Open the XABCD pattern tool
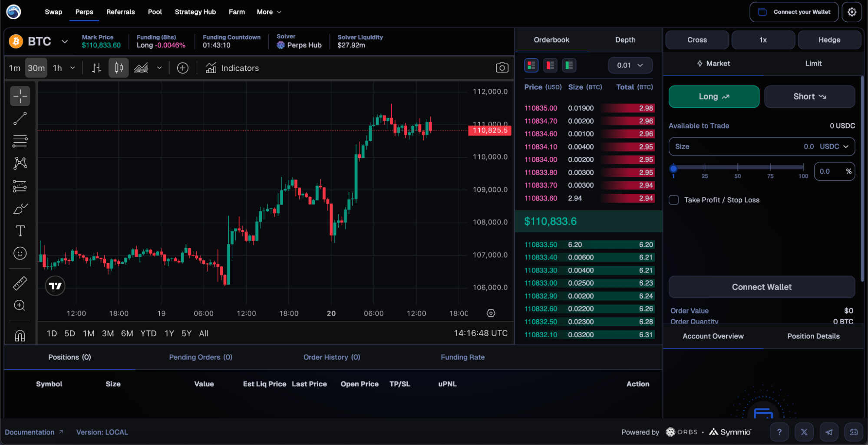Image resolution: width=868 pixels, height=445 pixels. [x=20, y=163]
